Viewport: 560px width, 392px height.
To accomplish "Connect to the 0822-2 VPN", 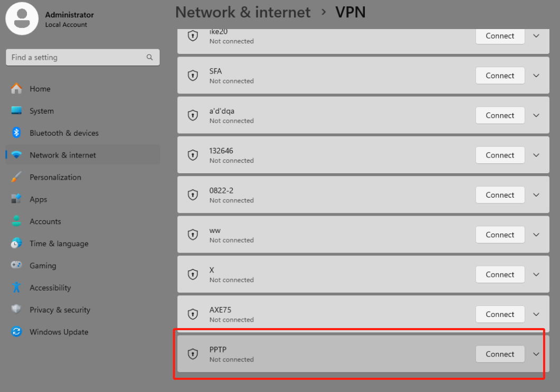I will pyautogui.click(x=500, y=195).
